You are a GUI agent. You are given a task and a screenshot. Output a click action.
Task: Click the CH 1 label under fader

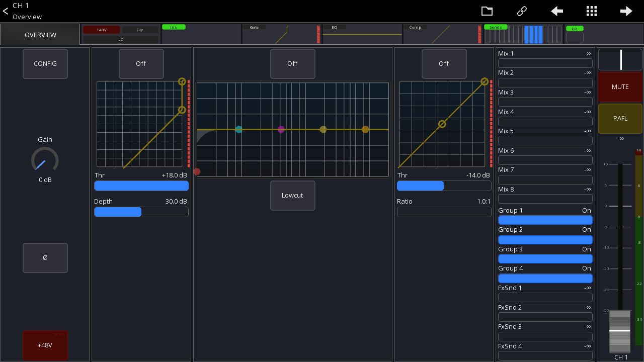621,357
